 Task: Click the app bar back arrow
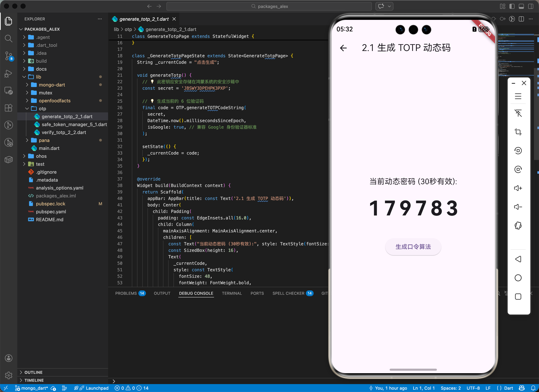pyautogui.click(x=343, y=48)
